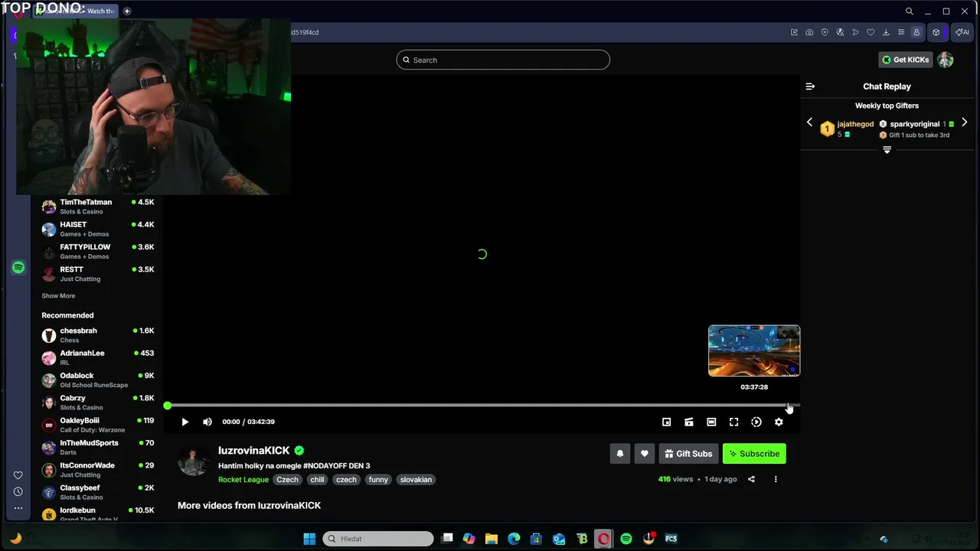Open Opera easy setup menu

(x=901, y=32)
